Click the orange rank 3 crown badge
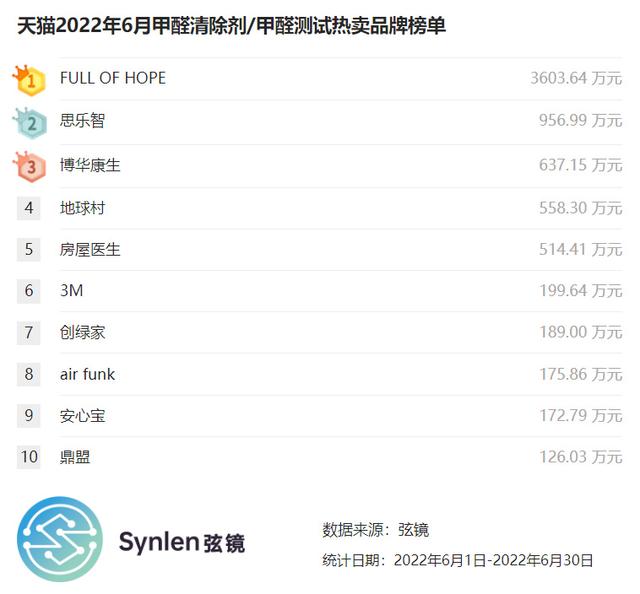The height and width of the screenshot is (594, 640). (29, 166)
